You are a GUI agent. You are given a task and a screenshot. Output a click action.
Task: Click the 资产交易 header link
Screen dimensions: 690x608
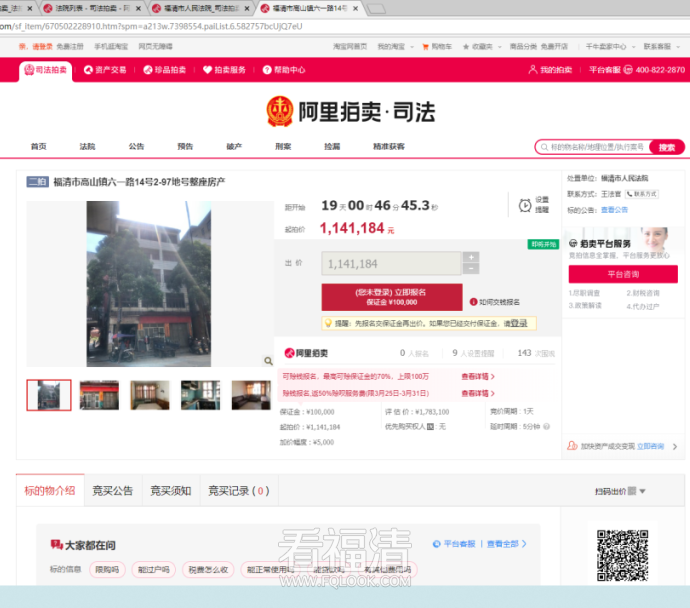pos(105,70)
